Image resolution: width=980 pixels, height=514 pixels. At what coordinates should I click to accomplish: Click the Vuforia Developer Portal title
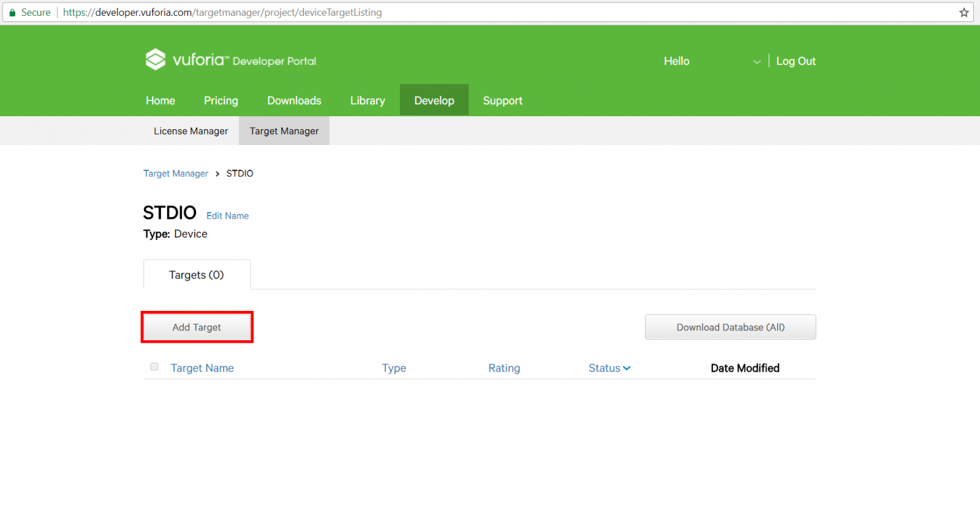point(244,60)
